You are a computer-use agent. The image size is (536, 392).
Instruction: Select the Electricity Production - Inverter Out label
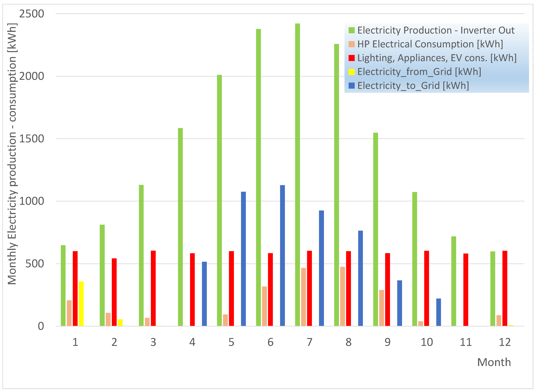tap(436, 30)
